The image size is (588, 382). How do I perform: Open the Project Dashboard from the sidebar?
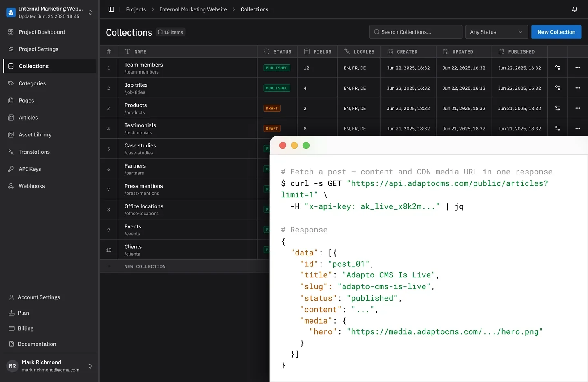(41, 32)
